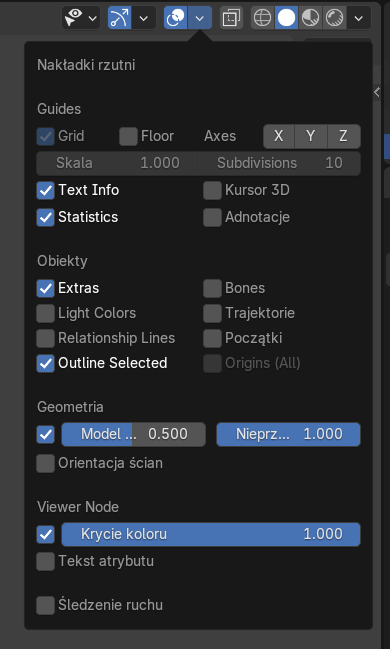Toggle the Show Overlays button

click(x=176, y=18)
